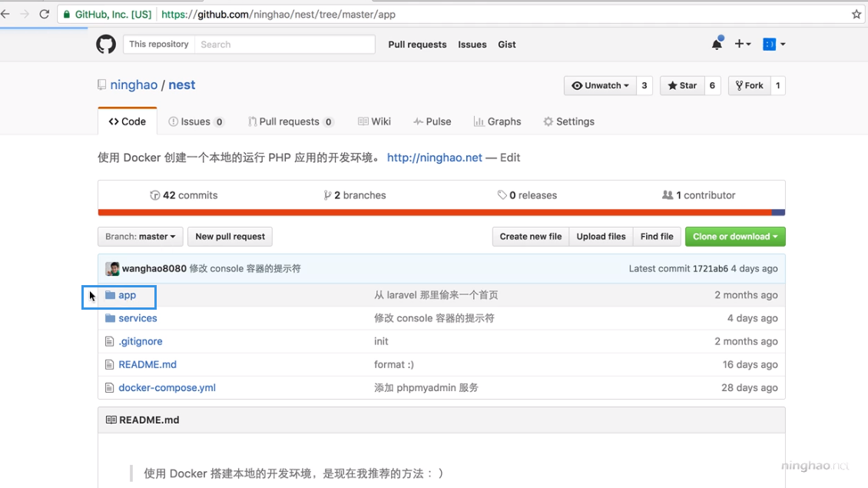Viewport: 868px width, 488px height.
Task: Switch to the Pulse tab
Action: click(432, 121)
